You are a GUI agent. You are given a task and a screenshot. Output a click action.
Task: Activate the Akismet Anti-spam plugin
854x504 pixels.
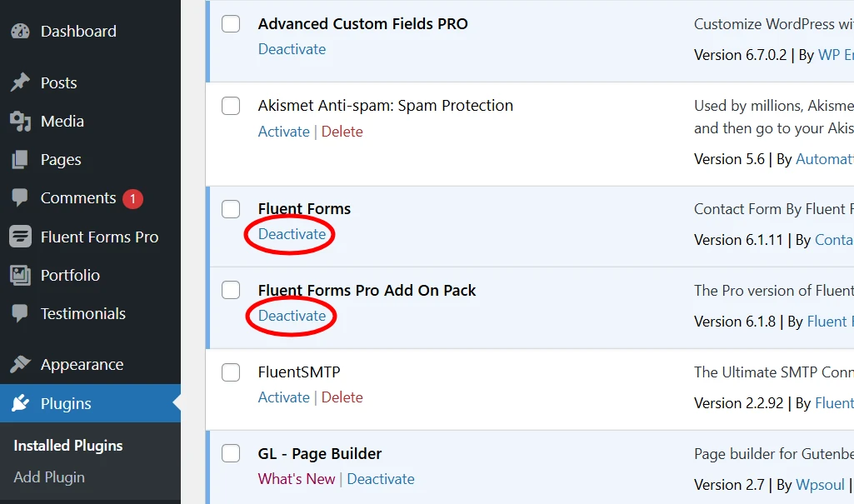283,131
